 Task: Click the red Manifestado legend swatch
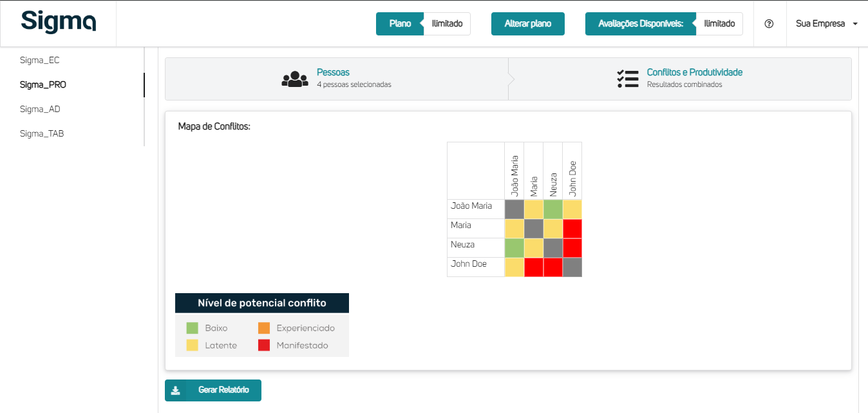point(264,345)
